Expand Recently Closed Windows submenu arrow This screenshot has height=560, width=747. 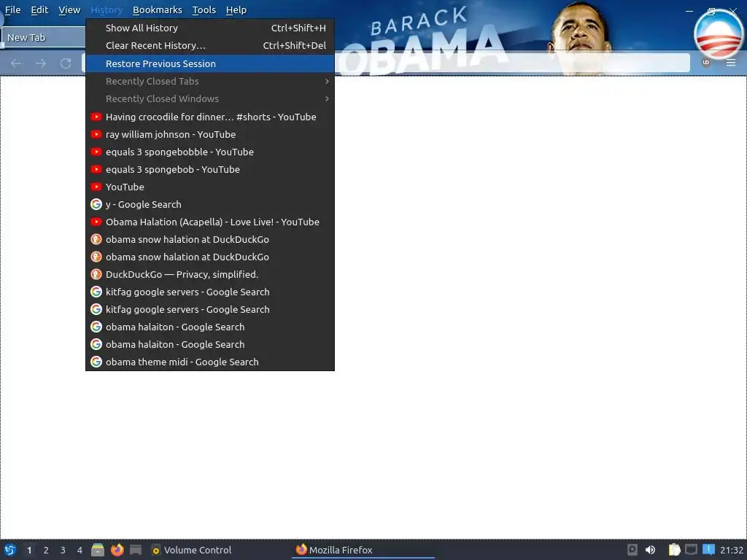pos(327,98)
